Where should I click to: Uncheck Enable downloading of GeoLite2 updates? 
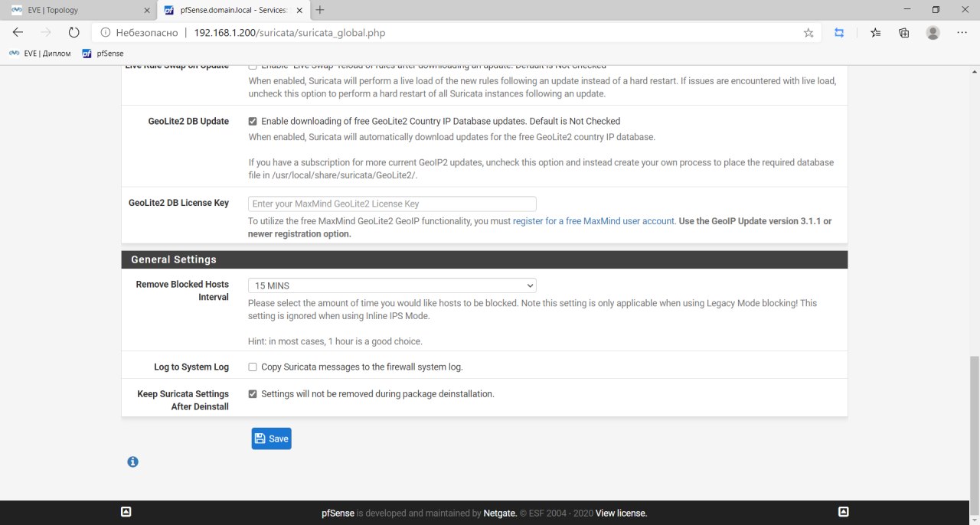(253, 121)
